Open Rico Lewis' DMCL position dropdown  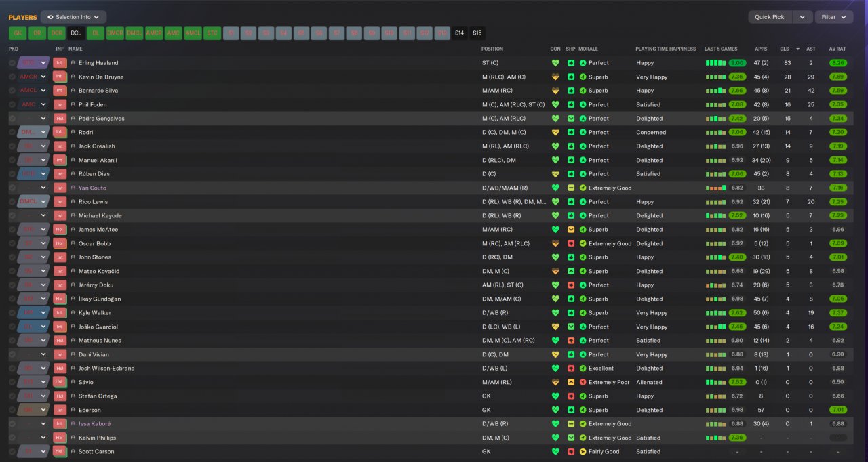pos(33,202)
